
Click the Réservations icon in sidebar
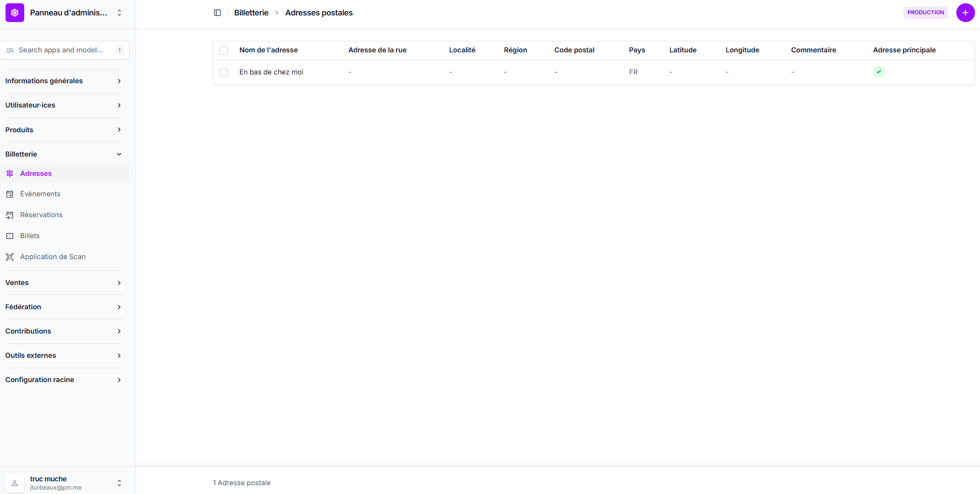point(10,215)
